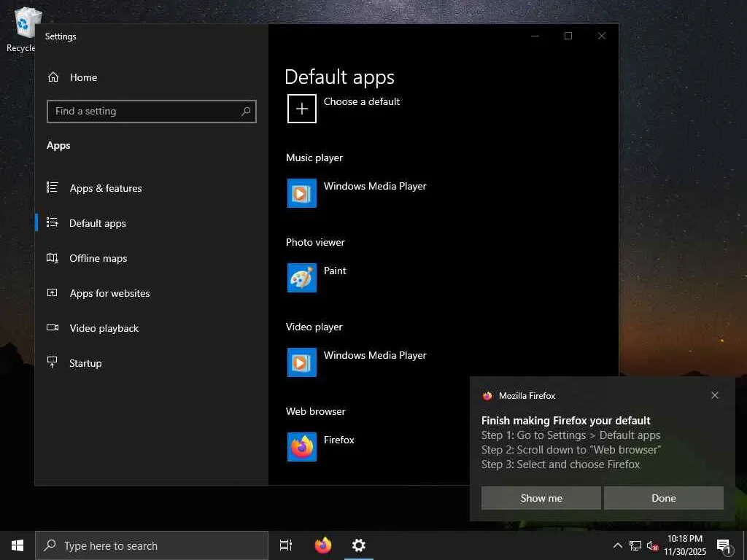This screenshot has height=560, width=747.
Task: Go to Startup apps settings
Action: point(85,363)
